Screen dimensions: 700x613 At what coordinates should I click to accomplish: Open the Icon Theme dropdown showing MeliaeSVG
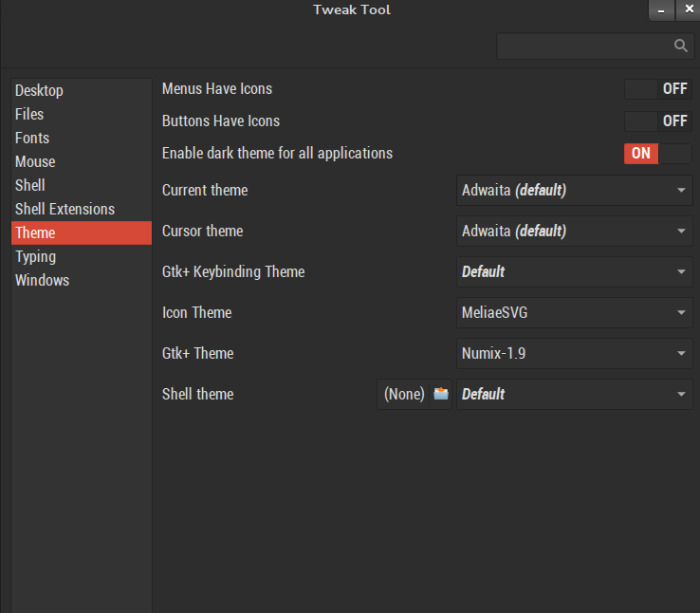(x=575, y=312)
